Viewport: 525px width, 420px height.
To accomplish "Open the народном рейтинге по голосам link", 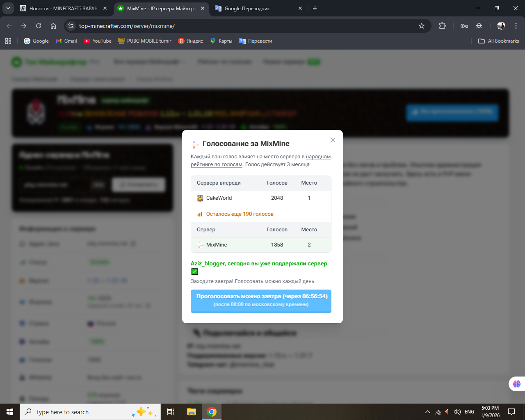I will click(318, 157).
